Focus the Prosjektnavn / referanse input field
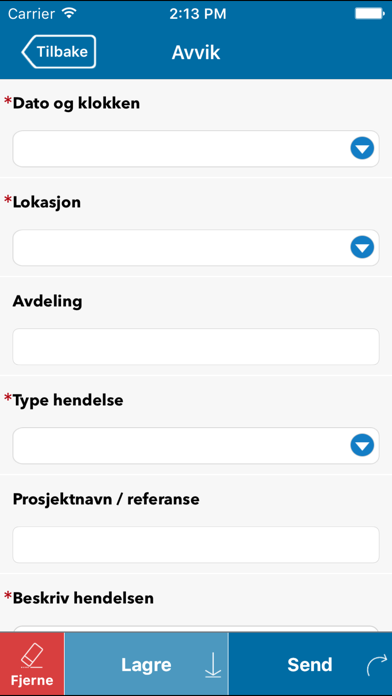The image size is (392, 696). pyautogui.click(x=196, y=545)
